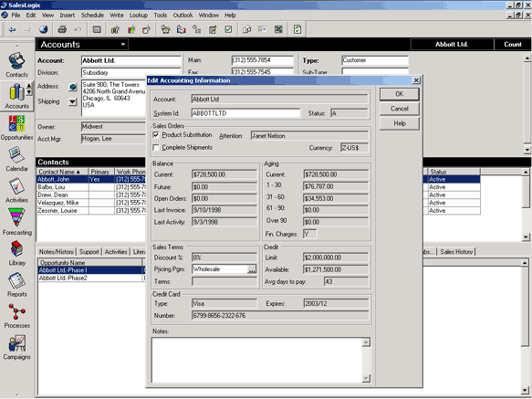Screen dimensions: 532x399
Task: Switch to Notes/History tab
Action: (57, 252)
